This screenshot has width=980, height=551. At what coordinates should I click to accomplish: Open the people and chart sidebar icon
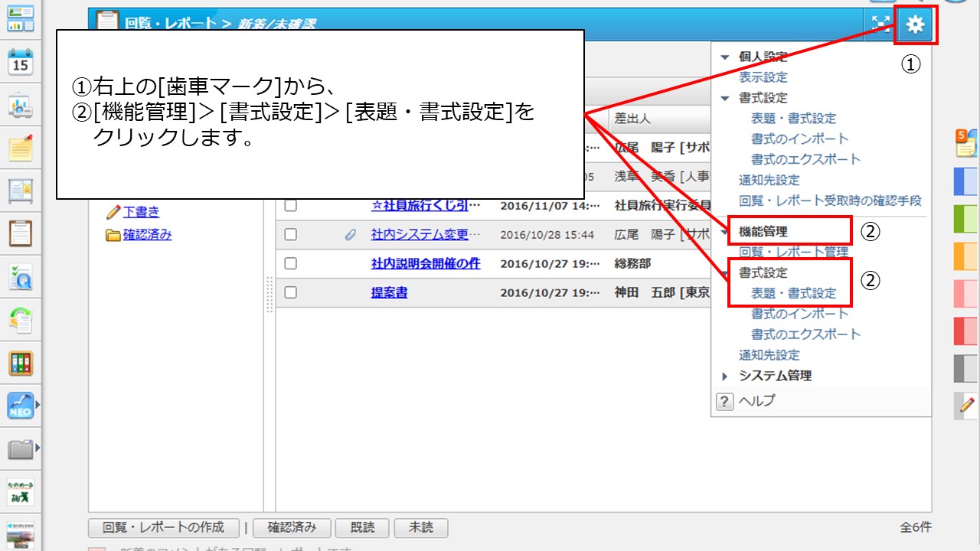[21, 106]
